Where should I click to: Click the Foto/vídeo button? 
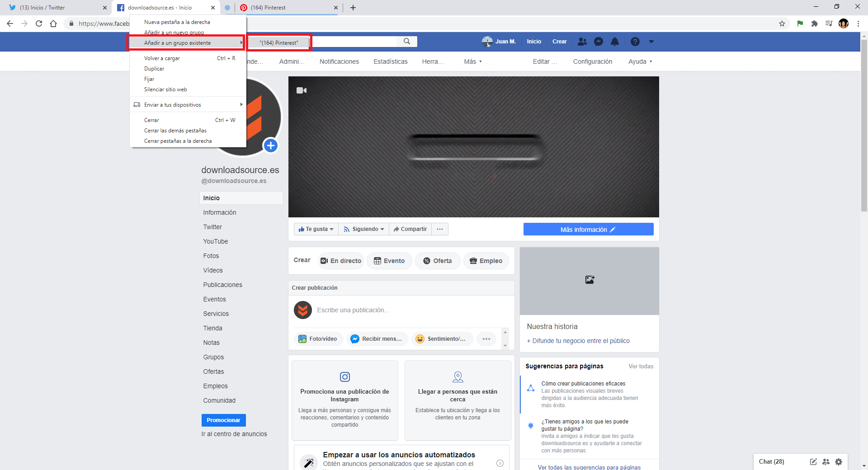(x=319, y=339)
